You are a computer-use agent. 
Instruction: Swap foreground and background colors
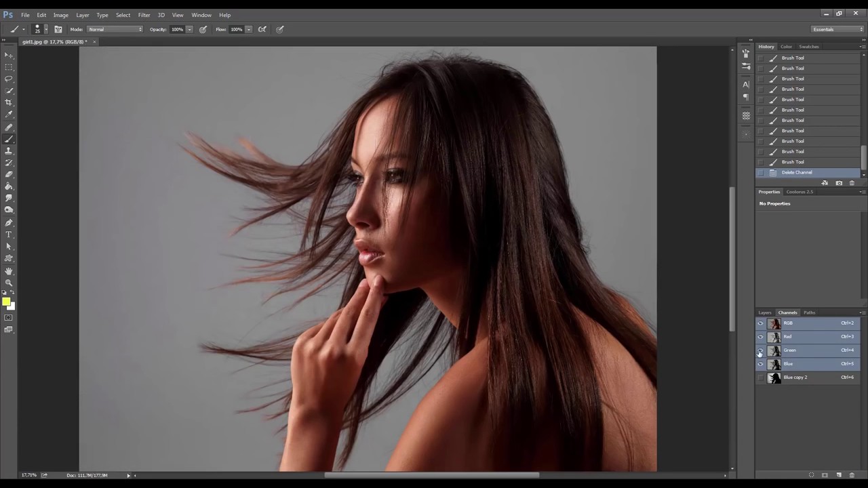click(x=12, y=293)
